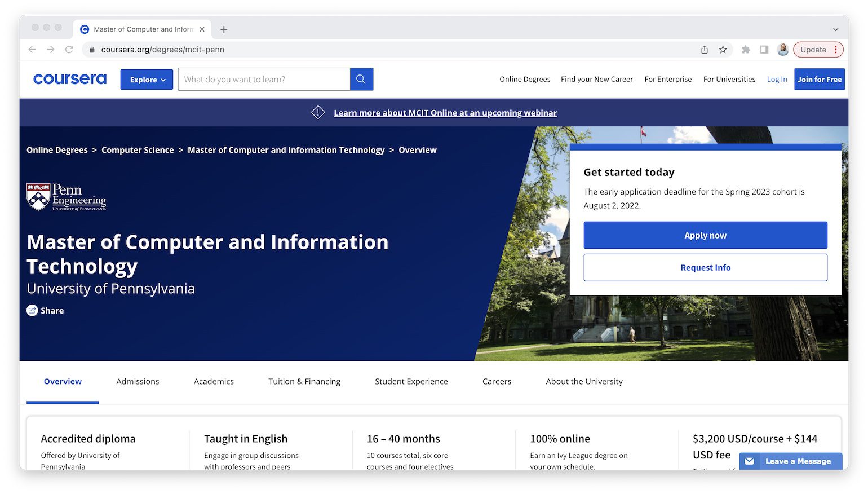The height and width of the screenshot is (494, 868).
Task: Switch to the Admissions tab
Action: point(138,381)
